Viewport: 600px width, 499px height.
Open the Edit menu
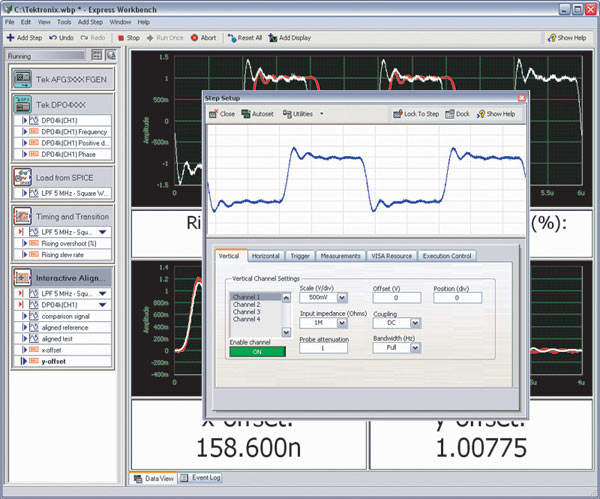[x=26, y=22]
